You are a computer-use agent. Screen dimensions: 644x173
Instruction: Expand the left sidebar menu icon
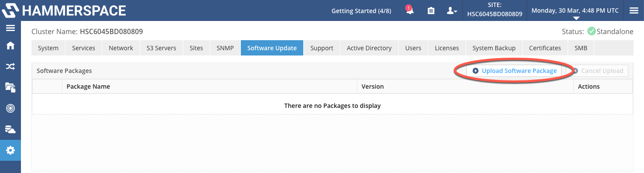[x=10, y=28]
